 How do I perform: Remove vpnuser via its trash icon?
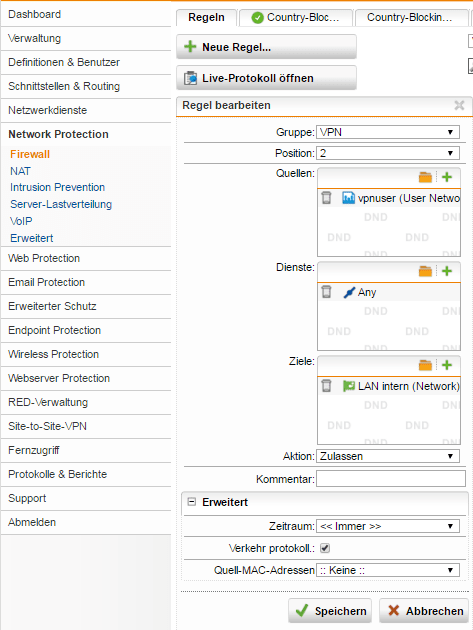point(326,198)
